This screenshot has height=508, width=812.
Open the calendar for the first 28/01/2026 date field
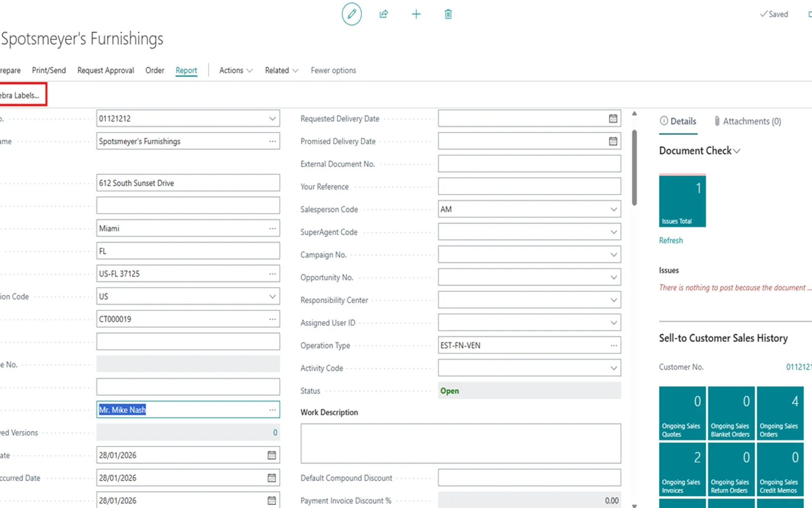pos(272,455)
